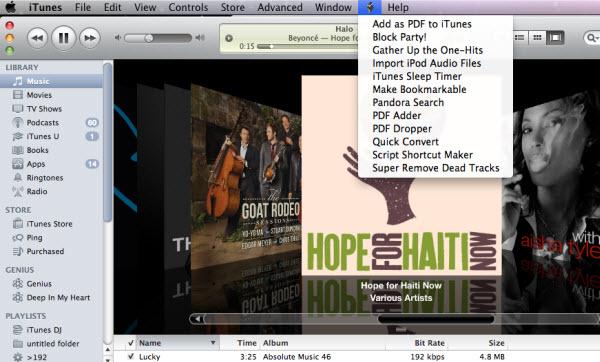Open the Controls menu

188,7
